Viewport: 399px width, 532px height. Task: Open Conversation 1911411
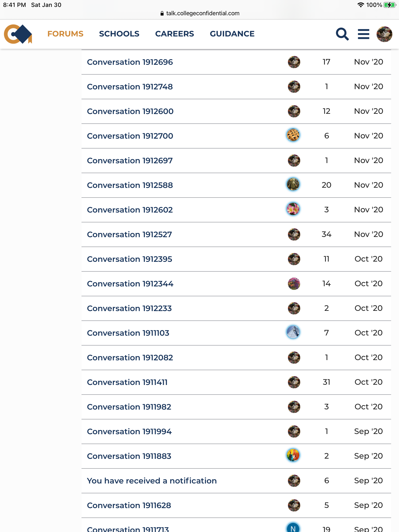tap(127, 382)
